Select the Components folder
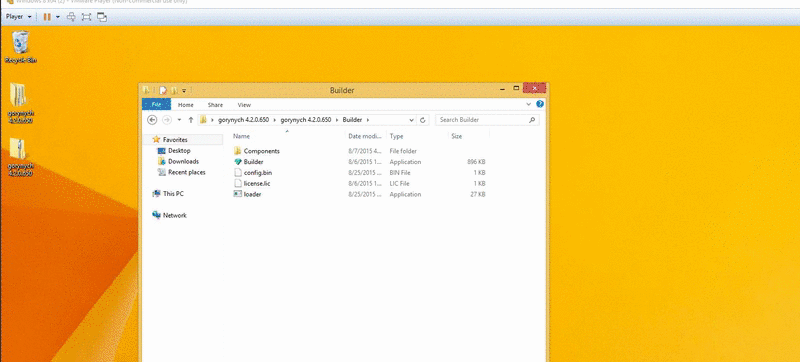This screenshot has height=362, width=800. click(x=261, y=151)
